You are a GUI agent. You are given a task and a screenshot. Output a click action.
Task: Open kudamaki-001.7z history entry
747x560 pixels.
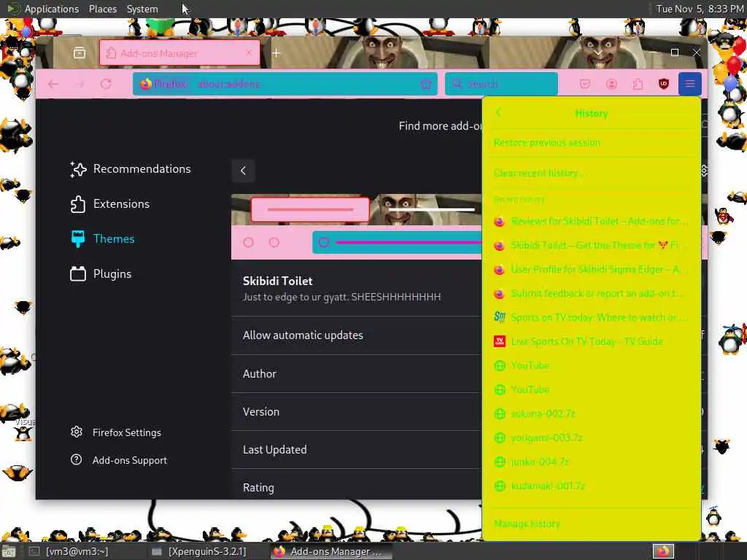tap(591, 486)
